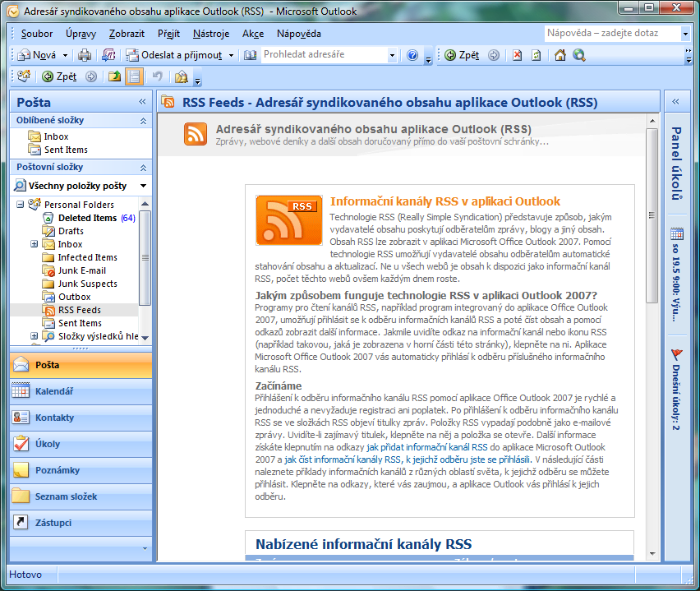Open Všechny položky pošty dropdown
The height and width of the screenshot is (591, 700).
click(143, 186)
